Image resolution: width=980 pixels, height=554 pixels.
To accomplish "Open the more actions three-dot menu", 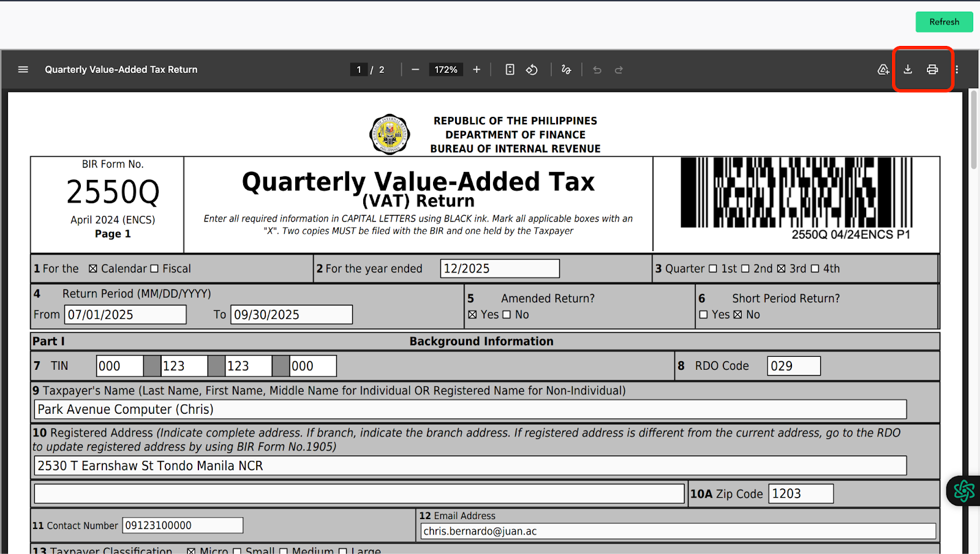I will click(x=957, y=70).
